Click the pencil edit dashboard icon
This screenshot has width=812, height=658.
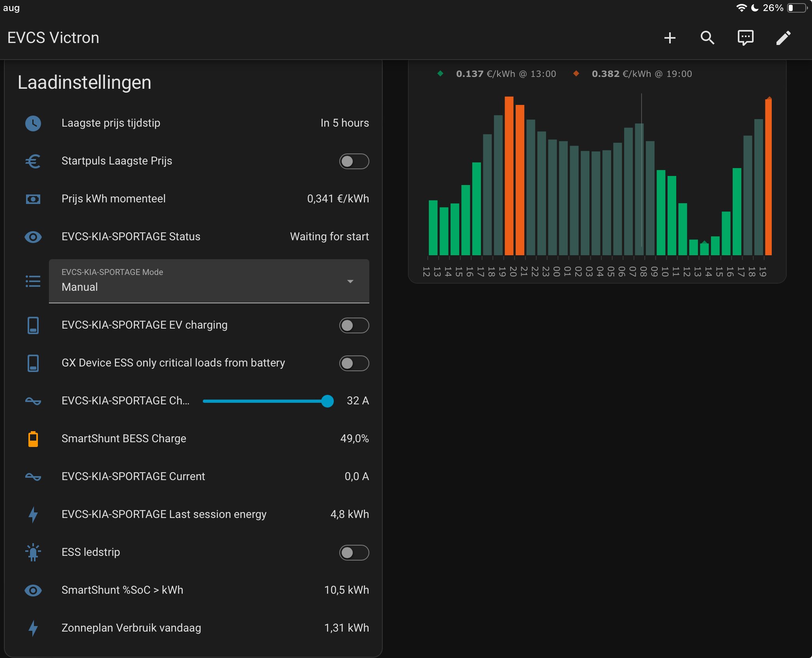click(x=783, y=38)
